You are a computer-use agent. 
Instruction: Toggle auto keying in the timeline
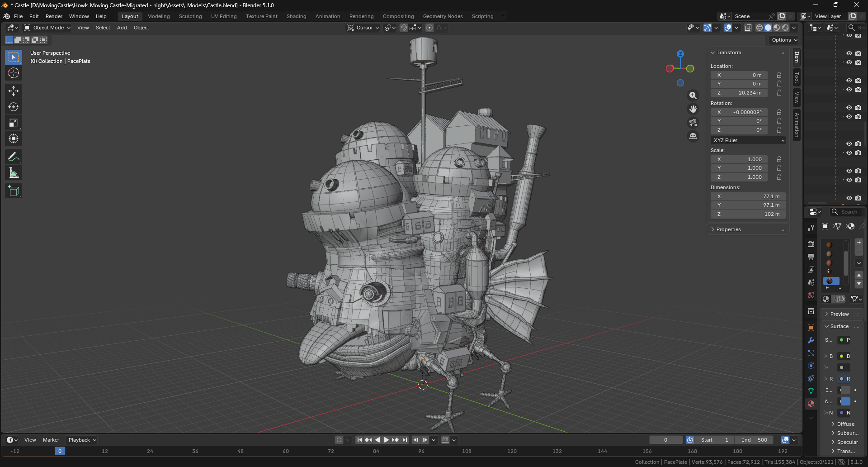click(339, 440)
